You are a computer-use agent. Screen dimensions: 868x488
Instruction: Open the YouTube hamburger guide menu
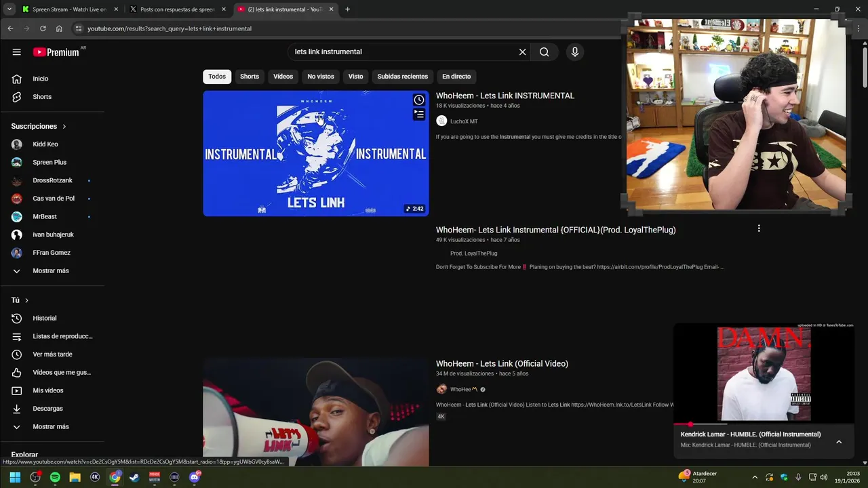click(16, 52)
